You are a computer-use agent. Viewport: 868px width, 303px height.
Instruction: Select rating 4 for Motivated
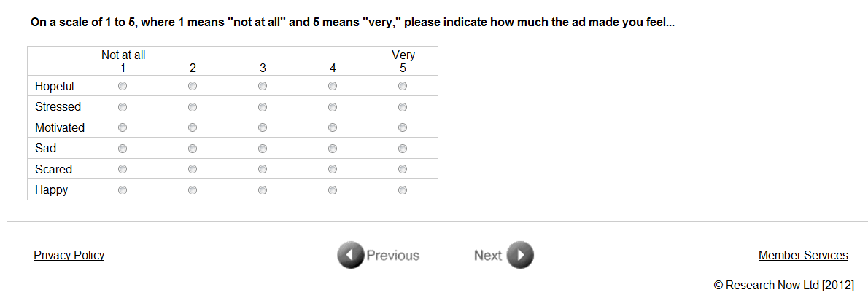click(x=333, y=127)
